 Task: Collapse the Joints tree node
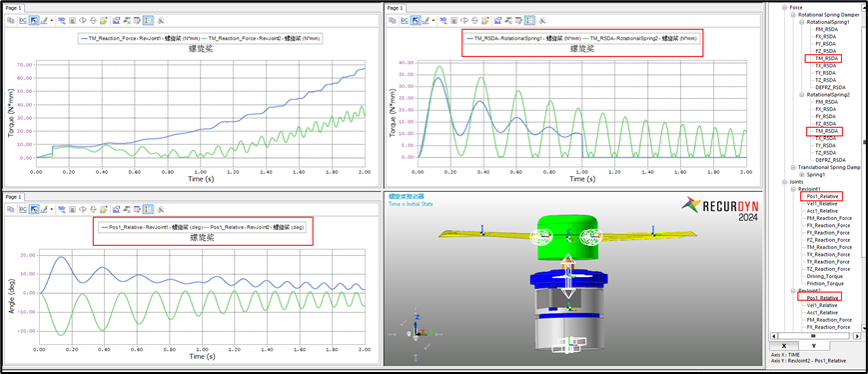click(784, 182)
